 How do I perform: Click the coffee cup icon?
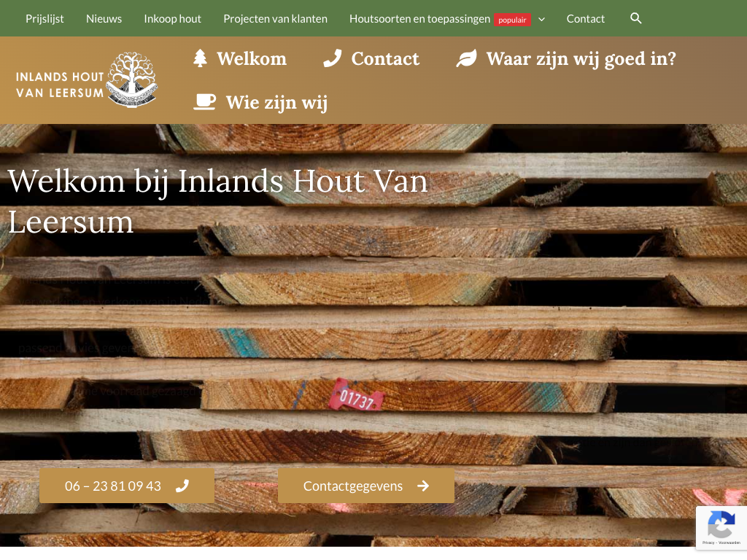[x=205, y=102]
